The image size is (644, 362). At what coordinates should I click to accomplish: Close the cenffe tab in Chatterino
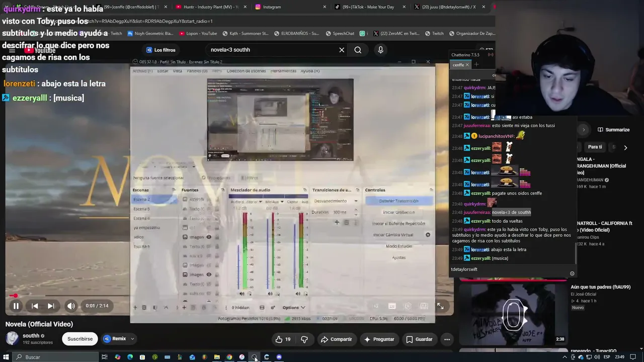point(467,65)
